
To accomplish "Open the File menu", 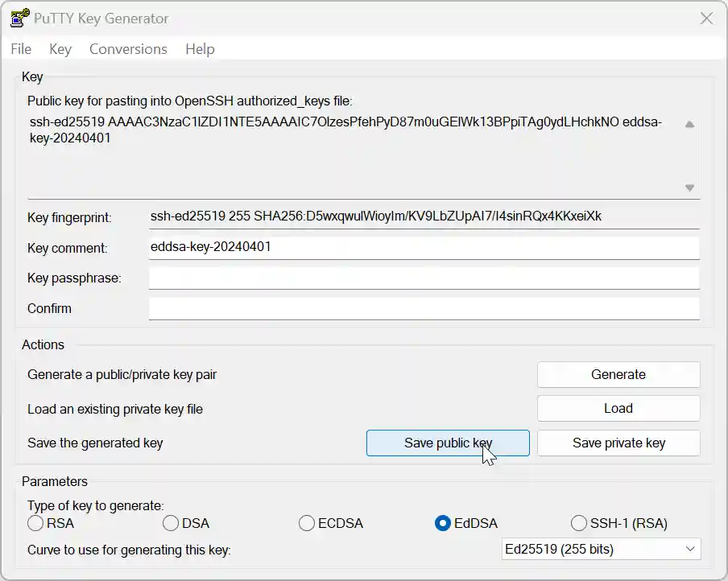I will (20, 49).
